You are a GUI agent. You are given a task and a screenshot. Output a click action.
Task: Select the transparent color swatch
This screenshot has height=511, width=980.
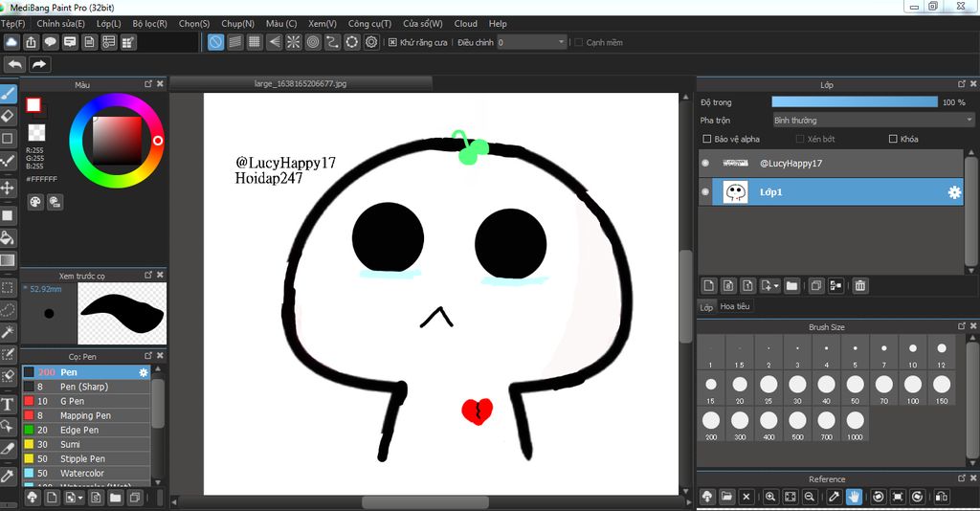tap(36, 132)
